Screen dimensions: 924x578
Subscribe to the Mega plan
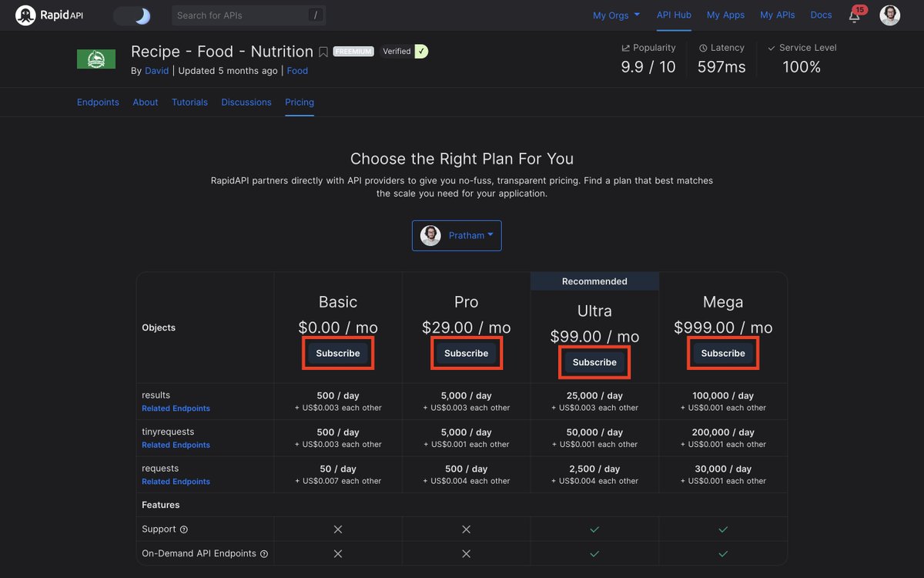tap(723, 353)
